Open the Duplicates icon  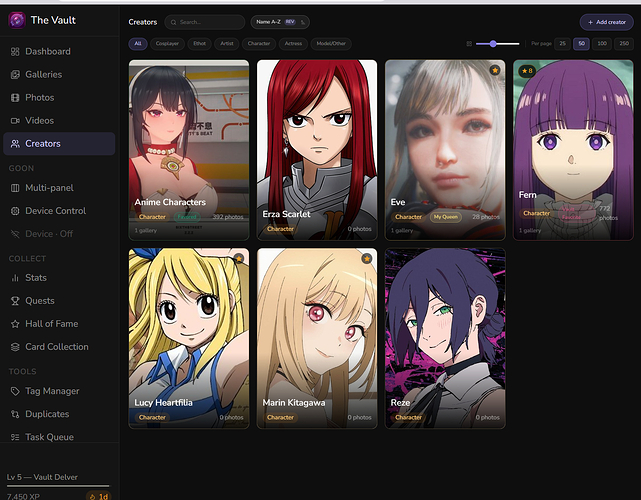[15, 414]
